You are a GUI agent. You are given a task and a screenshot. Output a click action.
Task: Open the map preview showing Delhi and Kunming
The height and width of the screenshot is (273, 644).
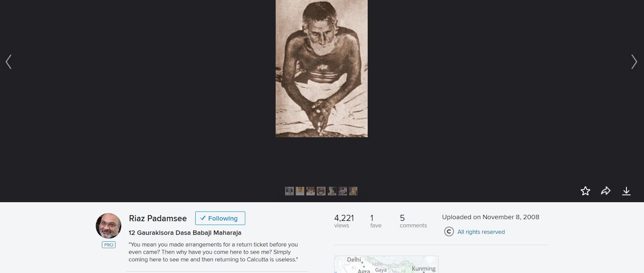click(x=386, y=264)
